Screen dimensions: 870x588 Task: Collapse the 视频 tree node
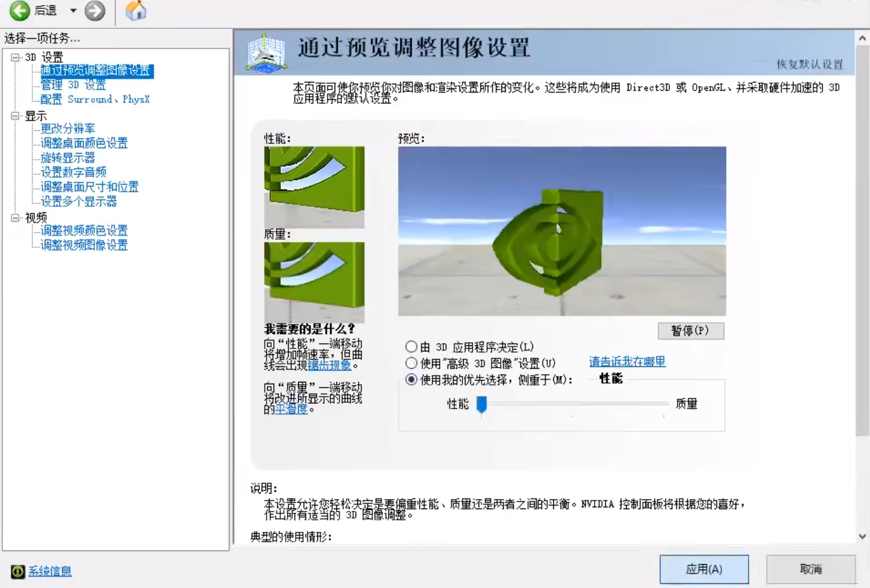[16, 218]
